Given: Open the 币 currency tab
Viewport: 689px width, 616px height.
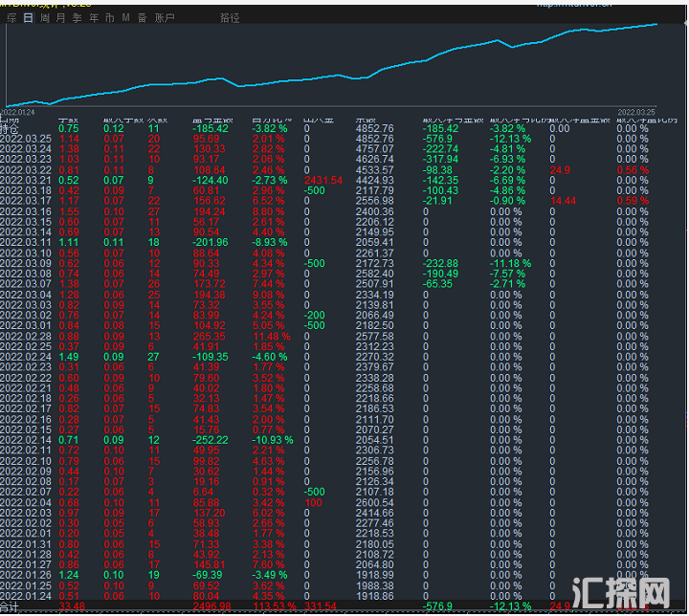Looking at the screenshot, I should (109, 18).
